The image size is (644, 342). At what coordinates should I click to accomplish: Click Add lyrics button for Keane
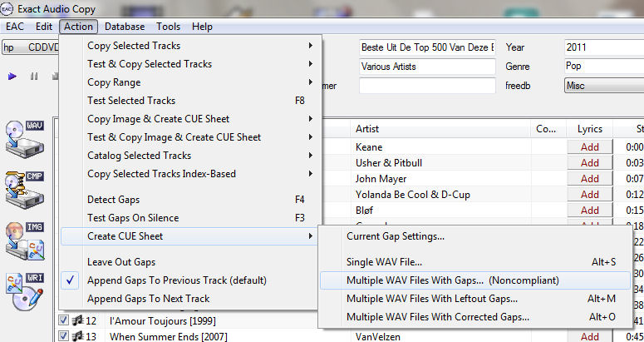tap(590, 146)
